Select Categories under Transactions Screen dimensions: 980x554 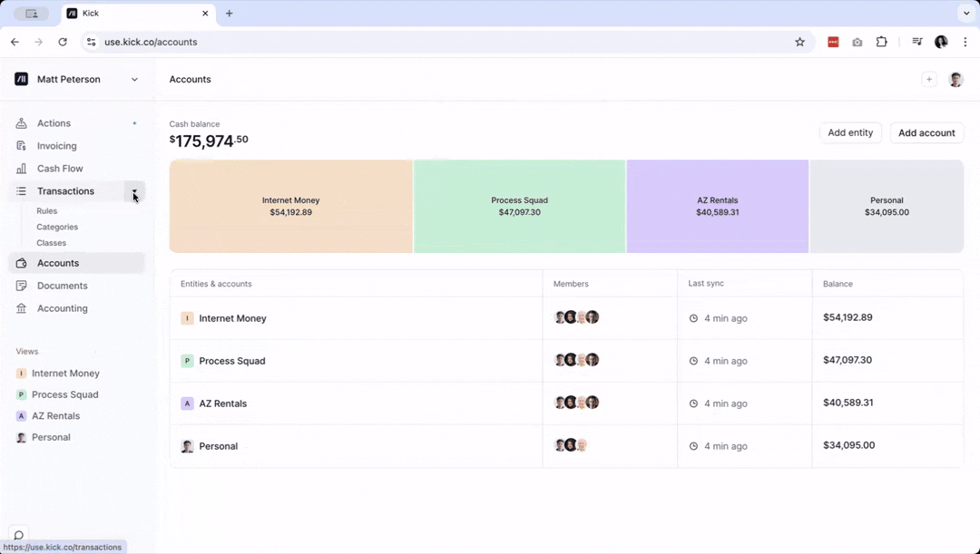[x=57, y=227]
